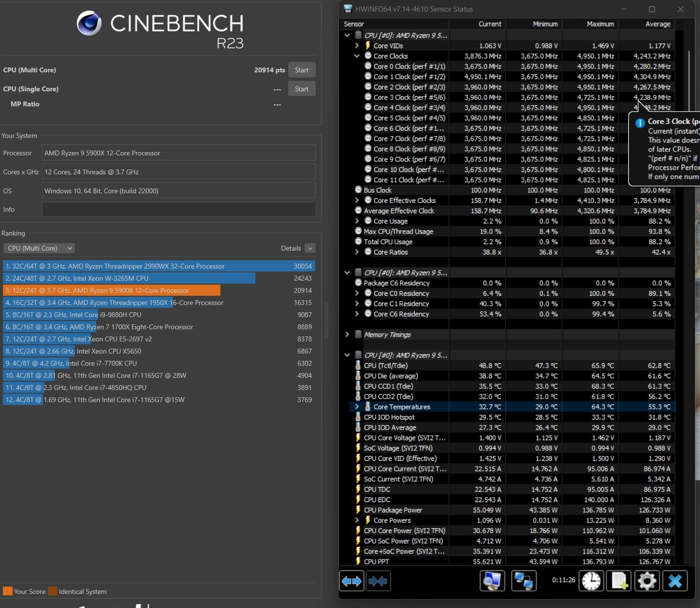Click the Maximum column header
The width and height of the screenshot is (700, 608).
[590, 24]
